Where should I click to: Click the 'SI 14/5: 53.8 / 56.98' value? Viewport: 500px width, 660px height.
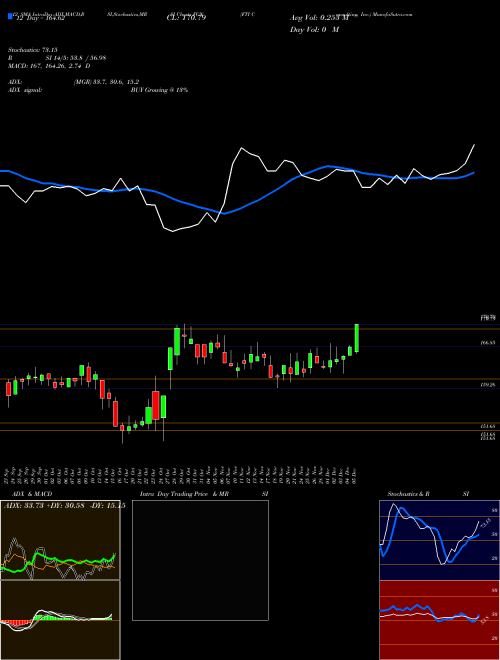click(x=76, y=58)
